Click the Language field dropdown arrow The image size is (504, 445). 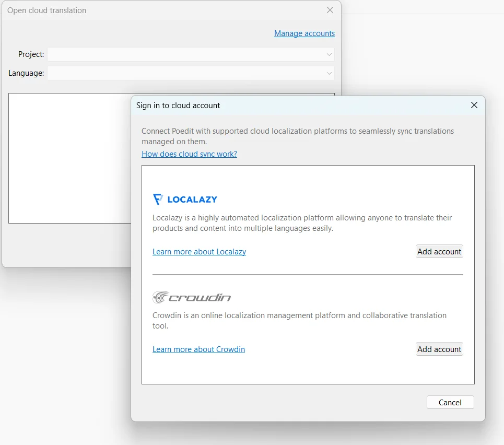click(x=329, y=73)
